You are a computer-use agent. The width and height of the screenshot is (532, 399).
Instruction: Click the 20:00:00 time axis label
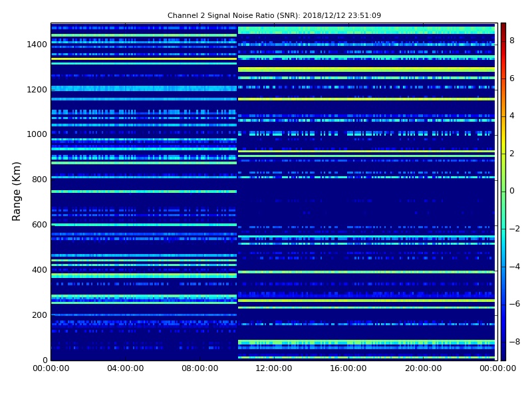(x=423, y=368)
